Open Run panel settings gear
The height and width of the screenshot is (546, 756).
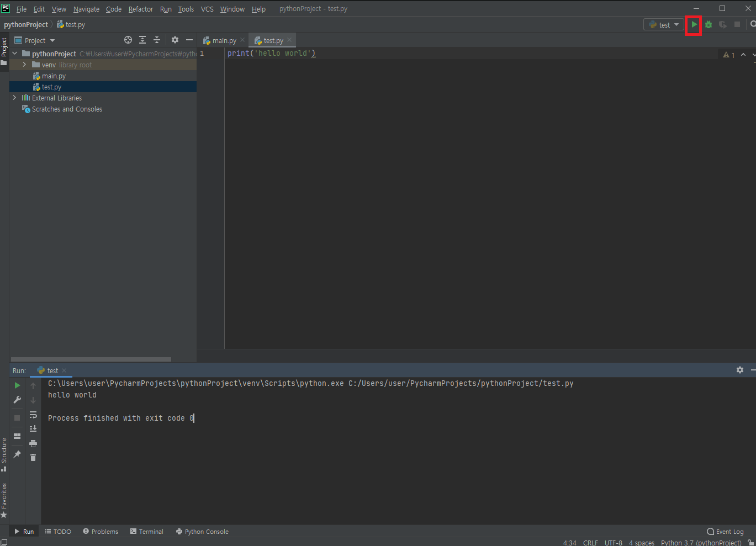(x=740, y=370)
